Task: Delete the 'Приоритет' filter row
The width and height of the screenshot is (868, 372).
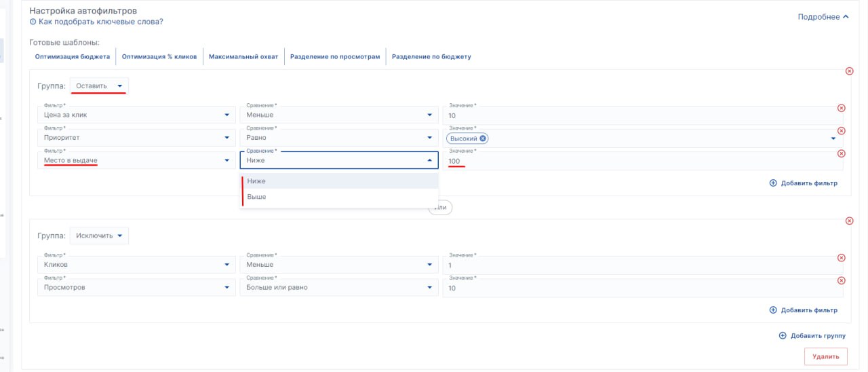Action: click(x=842, y=131)
